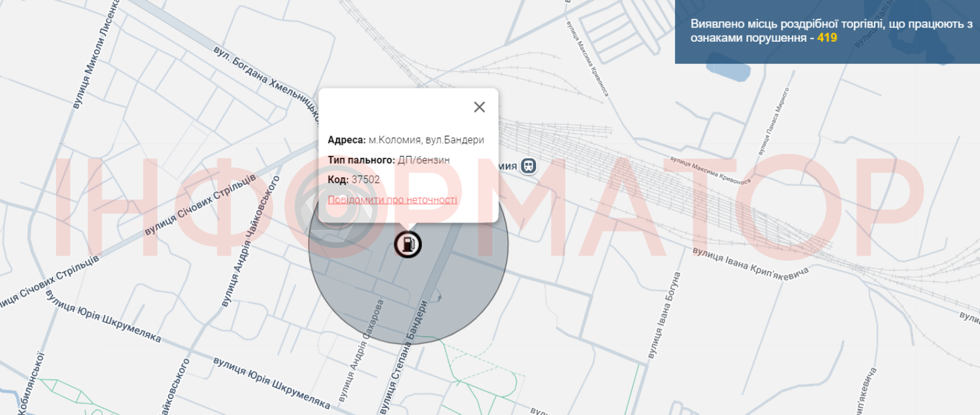Click the station code 37502
Screen dimensions: 980x415
pyautogui.click(x=365, y=180)
